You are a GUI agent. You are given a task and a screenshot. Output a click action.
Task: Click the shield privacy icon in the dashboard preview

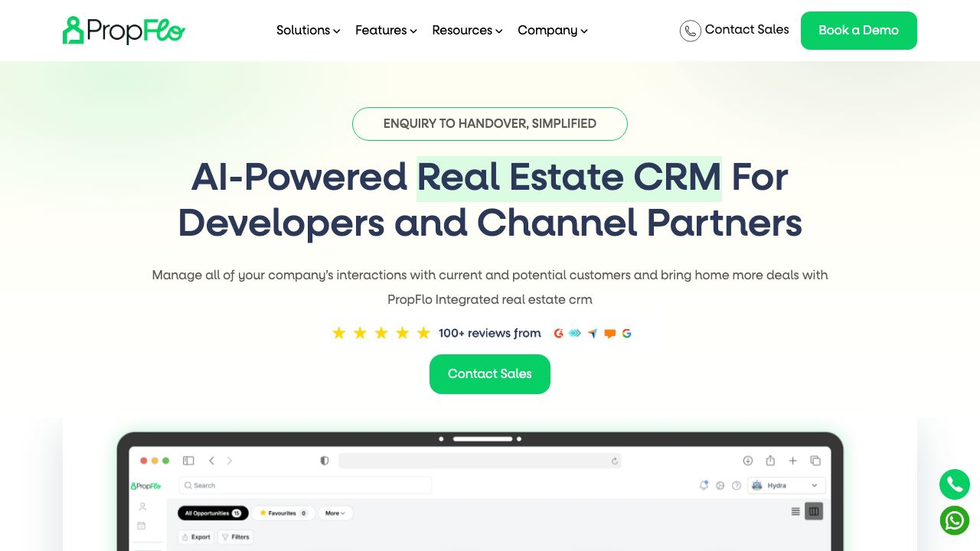click(x=325, y=461)
